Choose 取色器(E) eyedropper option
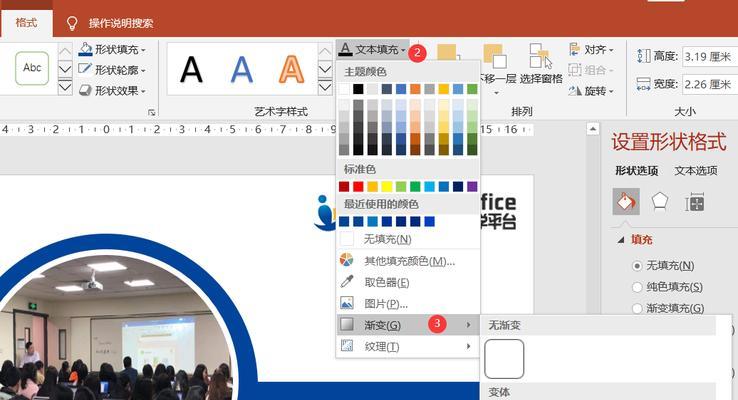The height and width of the screenshot is (400, 738). tap(408, 282)
